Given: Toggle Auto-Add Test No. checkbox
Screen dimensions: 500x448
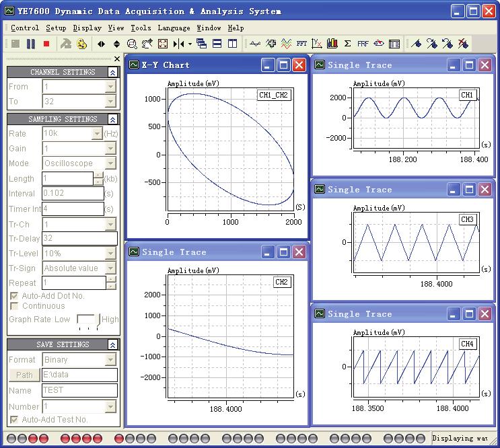Looking at the screenshot, I should pos(14,420).
